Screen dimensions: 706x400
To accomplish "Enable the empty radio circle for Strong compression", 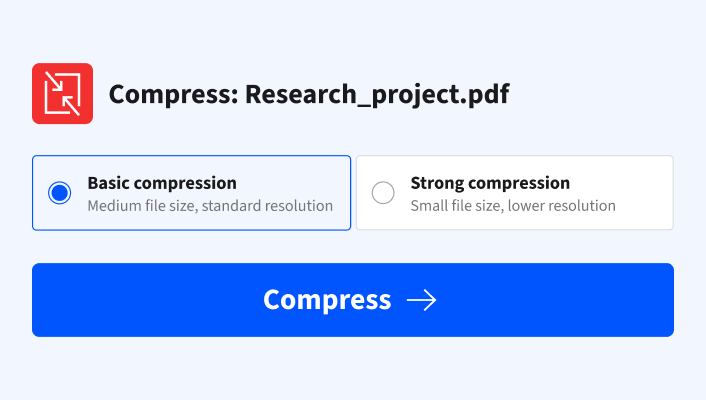I will click(383, 193).
